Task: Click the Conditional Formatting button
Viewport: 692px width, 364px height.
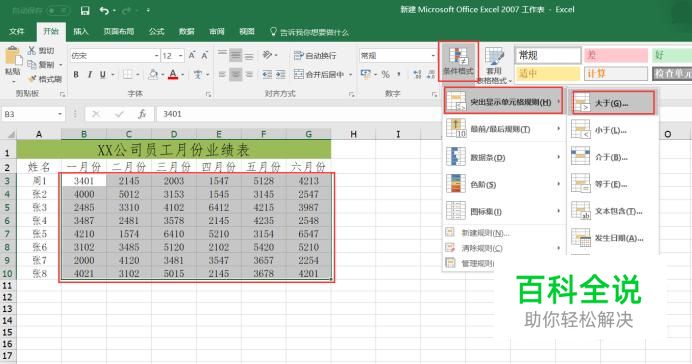Action: (458, 61)
